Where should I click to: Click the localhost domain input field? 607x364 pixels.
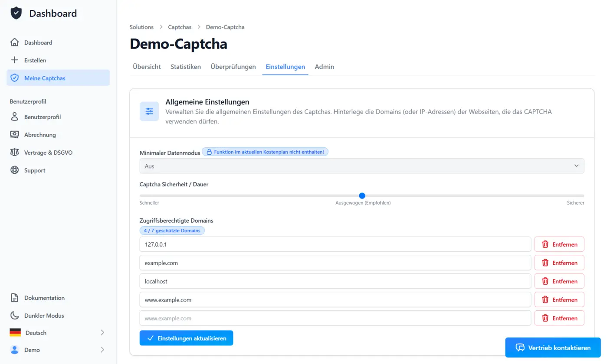pyautogui.click(x=335, y=281)
